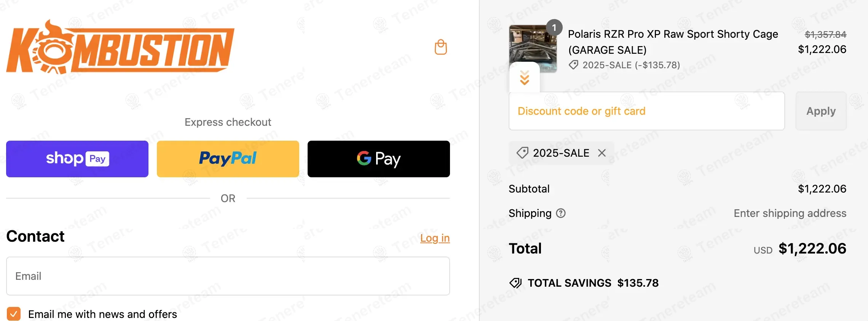
Task: Remove the 2025-SALE code with the X
Action: coord(602,152)
